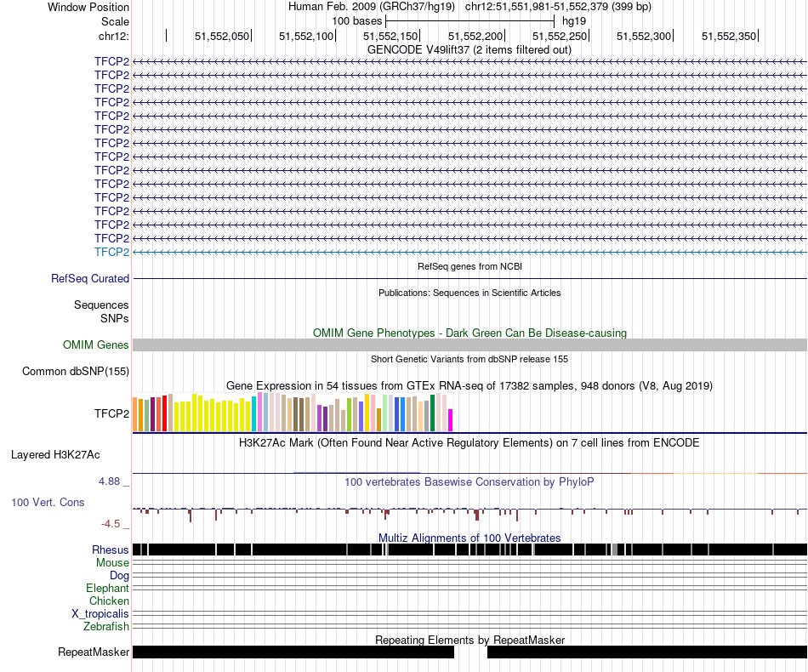Click the bright red bar in GTEx chart

coord(164,413)
